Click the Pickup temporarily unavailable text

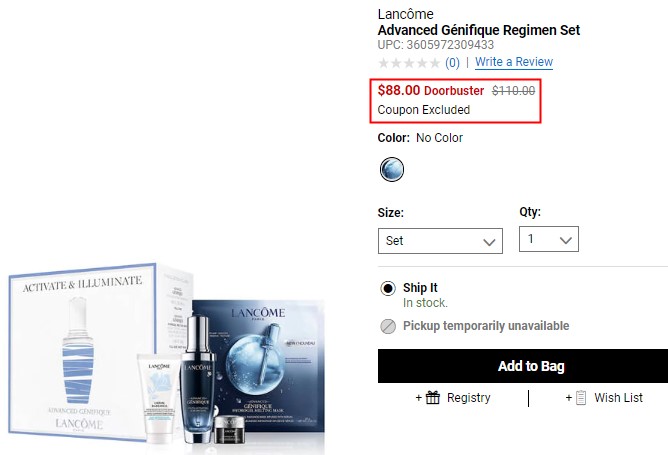pyautogui.click(x=486, y=326)
